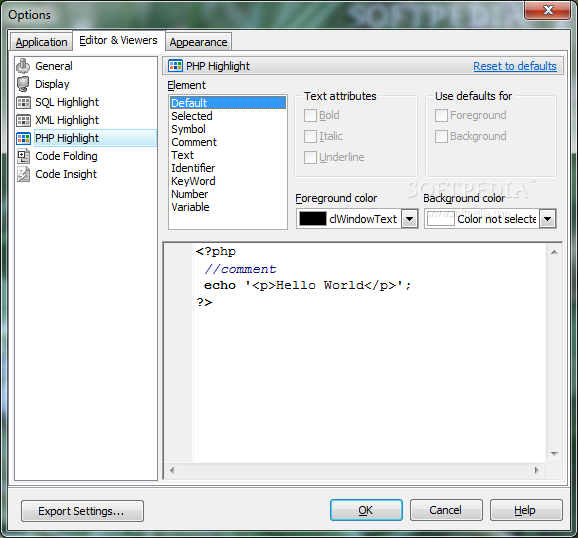Image resolution: width=578 pixels, height=538 pixels.
Task: Select Selected in the Element list
Action: (x=228, y=116)
